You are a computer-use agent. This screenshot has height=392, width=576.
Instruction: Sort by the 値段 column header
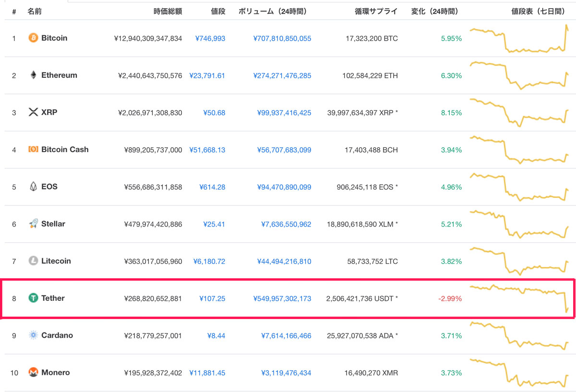click(x=218, y=11)
